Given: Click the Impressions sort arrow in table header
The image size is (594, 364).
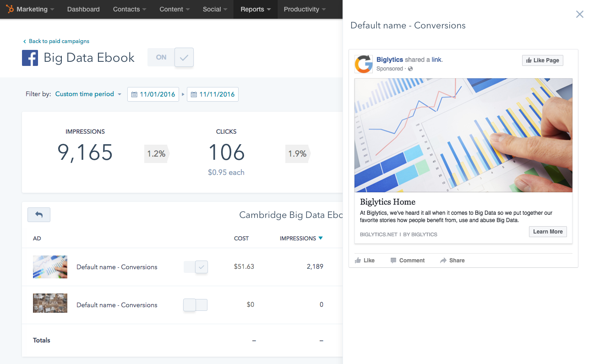Looking at the screenshot, I should (321, 238).
